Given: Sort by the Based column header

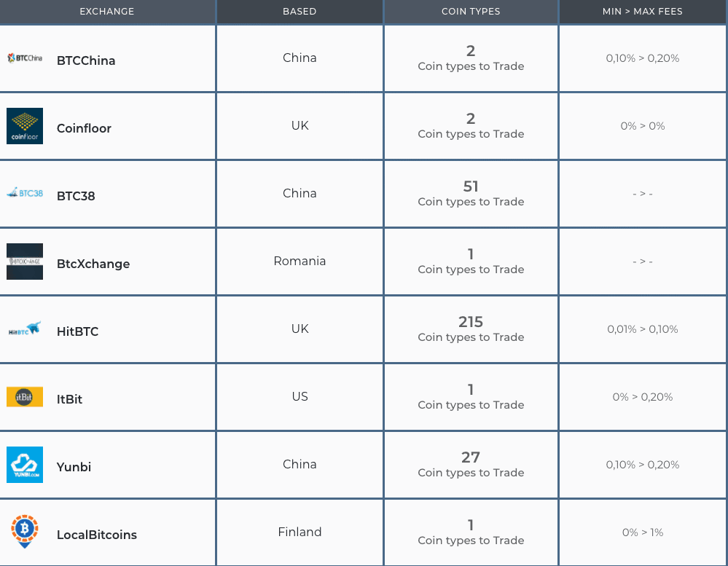Looking at the screenshot, I should tap(300, 12).
